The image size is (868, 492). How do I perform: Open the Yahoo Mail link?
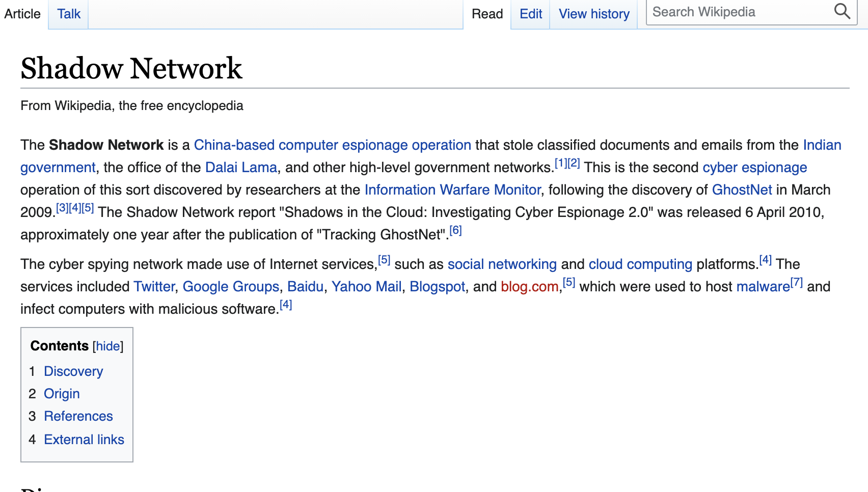pyautogui.click(x=367, y=287)
